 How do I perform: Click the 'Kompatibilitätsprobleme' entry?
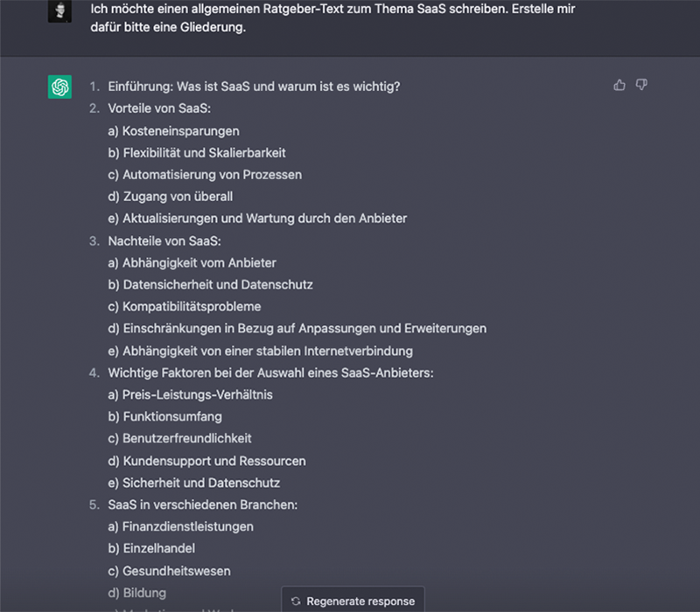coord(184,307)
